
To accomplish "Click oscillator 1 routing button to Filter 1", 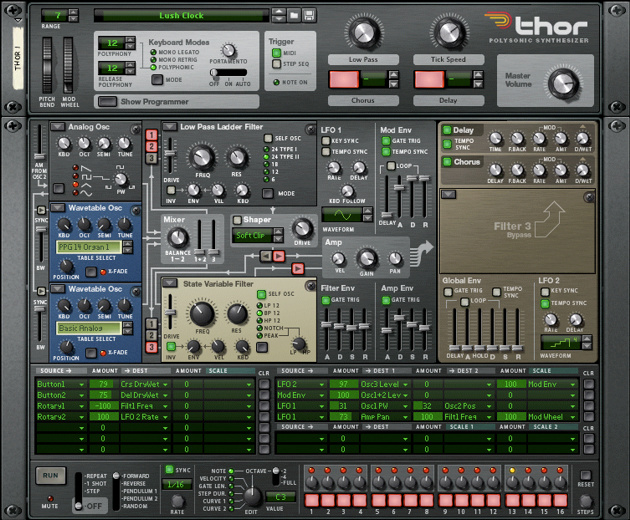I will pos(151,135).
